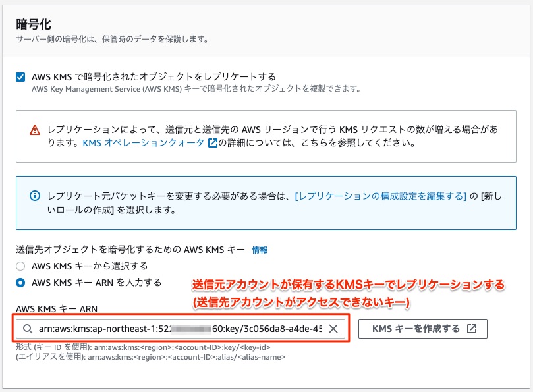This screenshot has width=533, height=392.
Task: Click the '形式 (キー ID を使用)' hint text
Action: click(143, 347)
